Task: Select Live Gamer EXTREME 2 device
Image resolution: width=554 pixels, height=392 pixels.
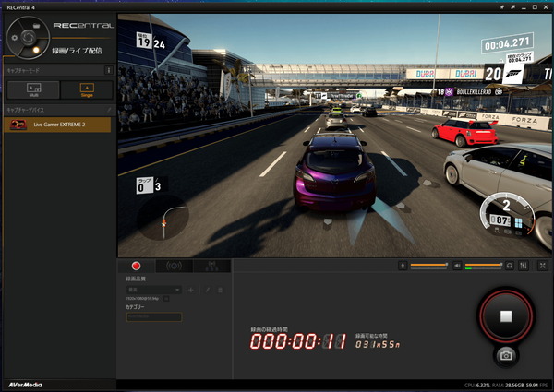Action: tap(57, 125)
